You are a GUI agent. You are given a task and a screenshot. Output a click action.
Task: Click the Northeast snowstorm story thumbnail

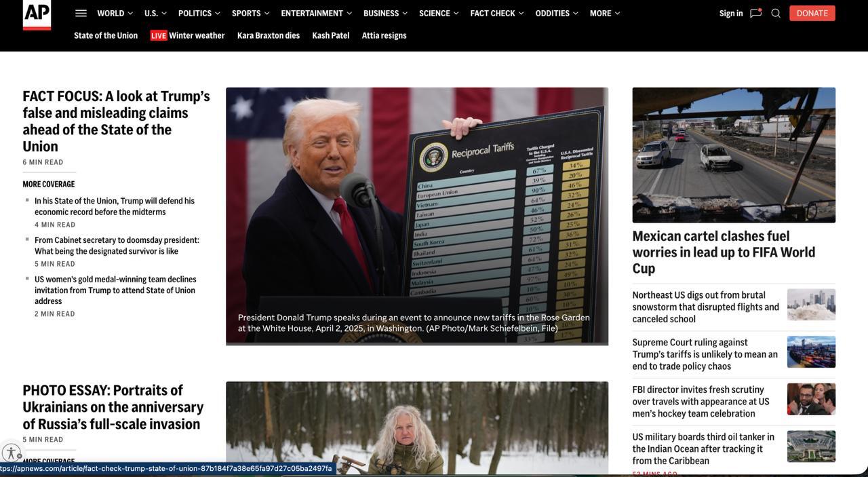click(x=811, y=305)
